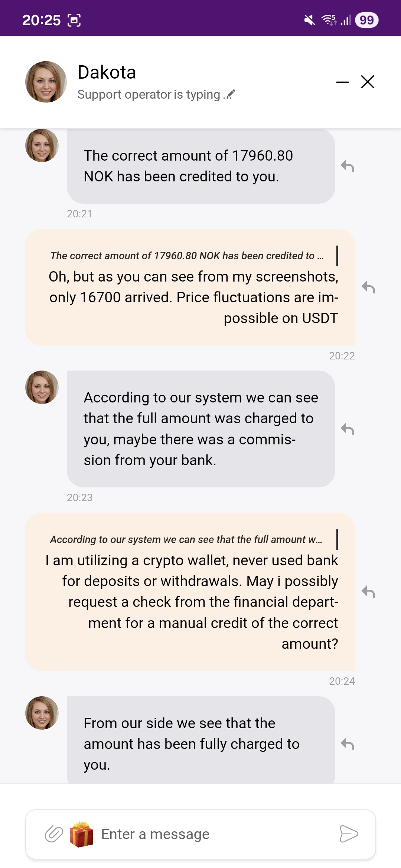Tap Dakota's profile photo in the header
Screen dimensions: 401x868
pyautogui.click(x=46, y=82)
